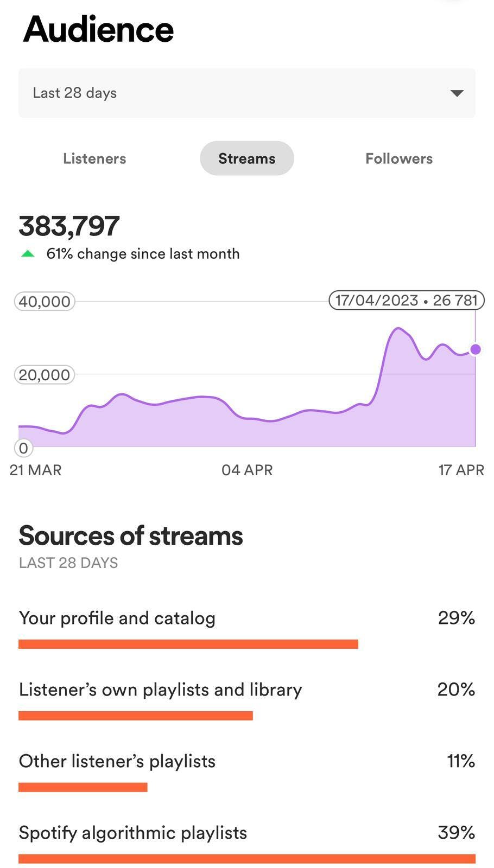This screenshot has height=868, width=494.
Task: Open the Followers tab
Action: pos(398,158)
